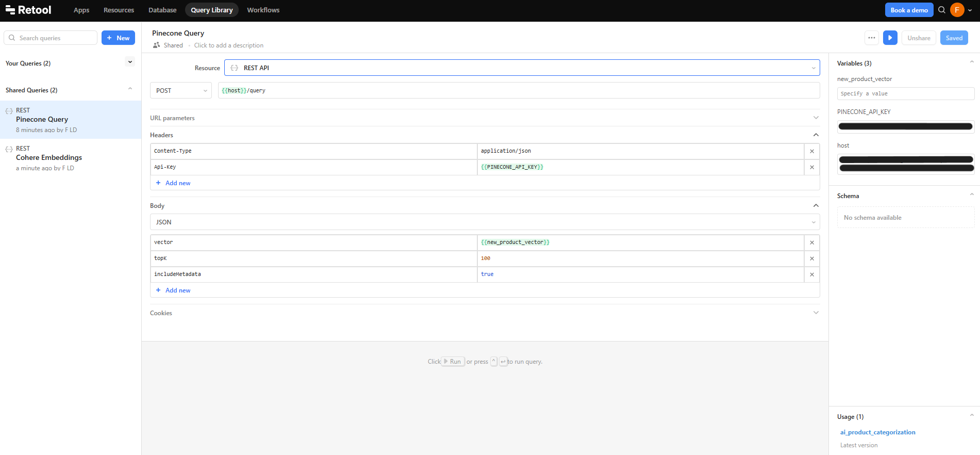Viewport: 980px width, 455px height.
Task: Open the Workflows tab
Action: coord(263,10)
